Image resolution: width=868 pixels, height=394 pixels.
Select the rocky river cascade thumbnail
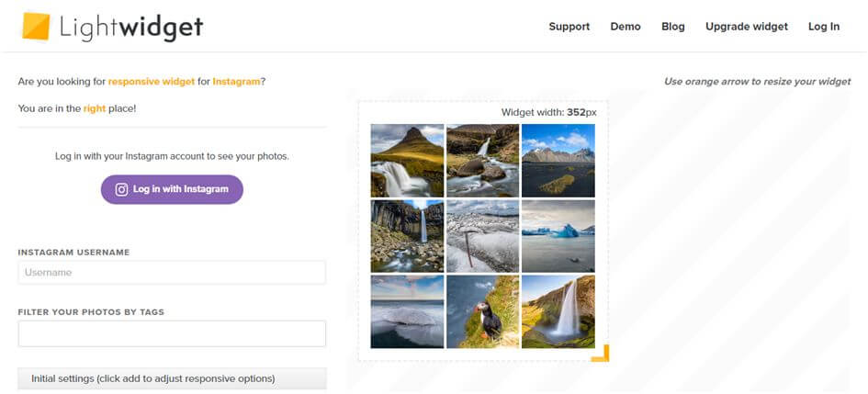(x=482, y=161)
